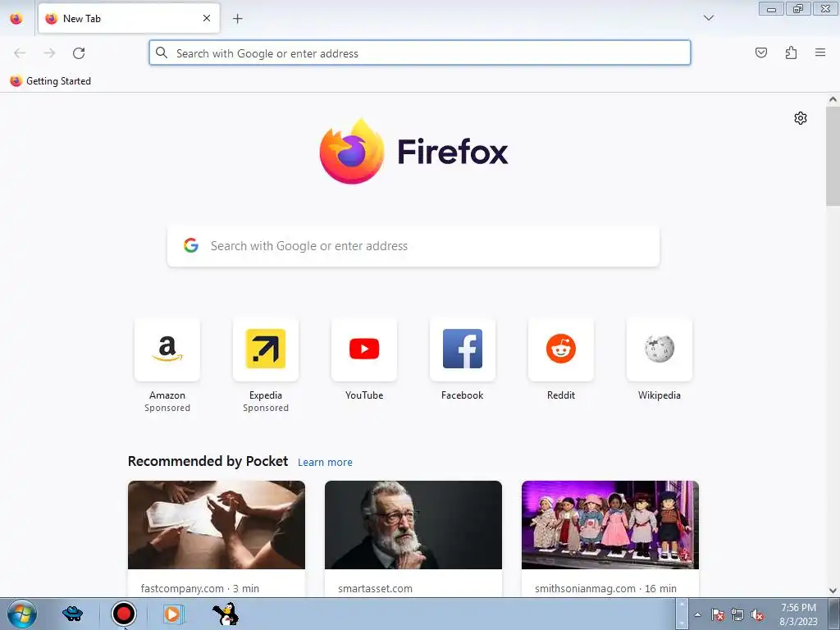The image size is (840, 630).
Task: Click the smartasset.com source label
Action: [x=375, y=588]
